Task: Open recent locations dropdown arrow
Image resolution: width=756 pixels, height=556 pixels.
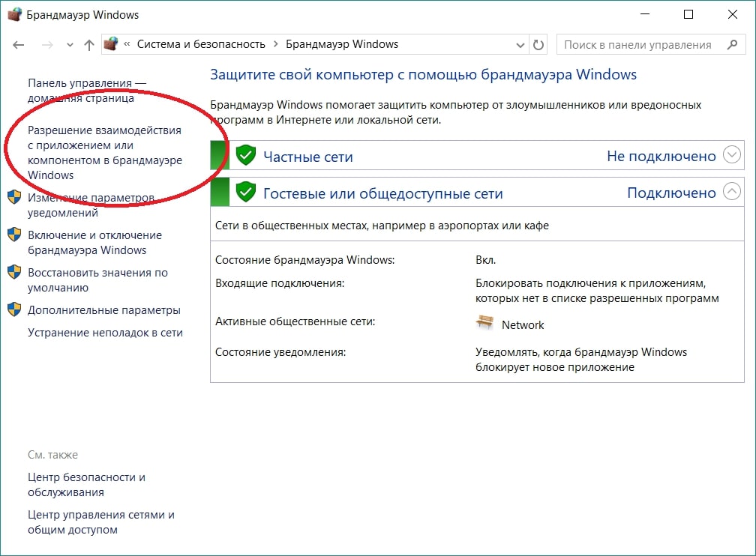Action: [x=70, y=45]
